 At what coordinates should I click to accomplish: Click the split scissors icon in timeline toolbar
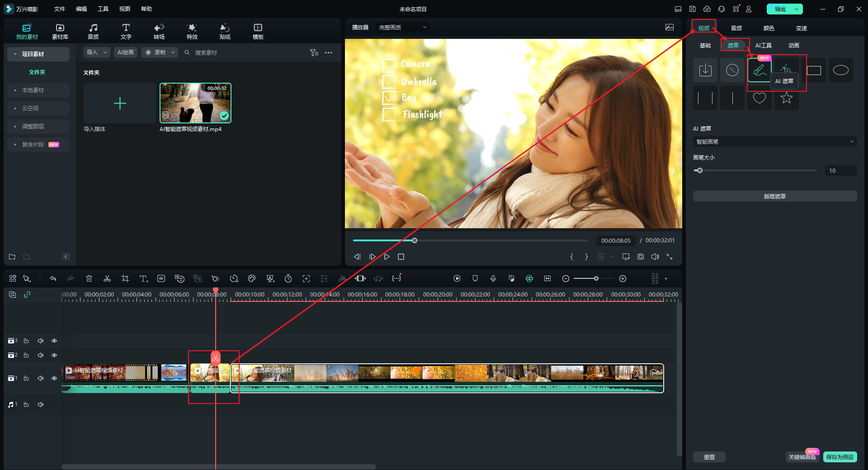coord(107,278)
